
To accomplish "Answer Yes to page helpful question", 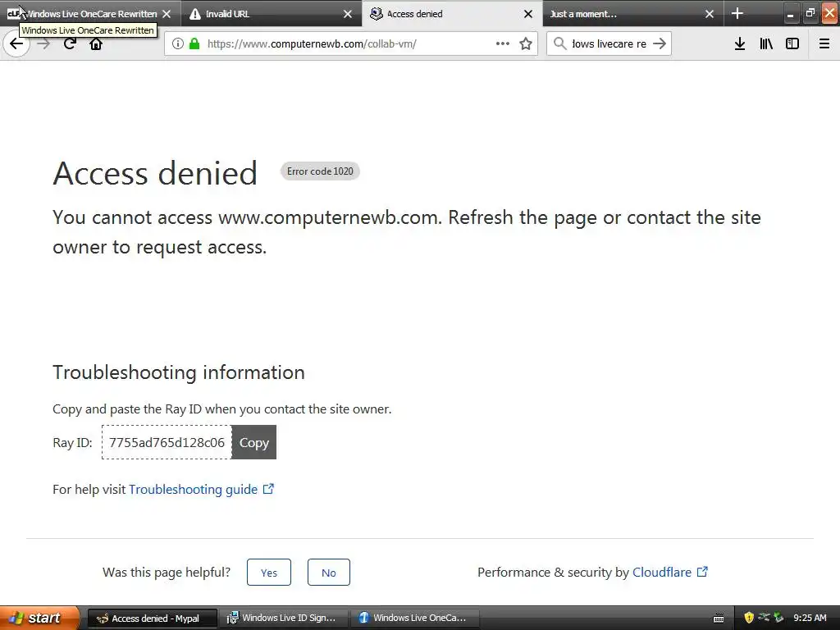I will click(269, 572).
